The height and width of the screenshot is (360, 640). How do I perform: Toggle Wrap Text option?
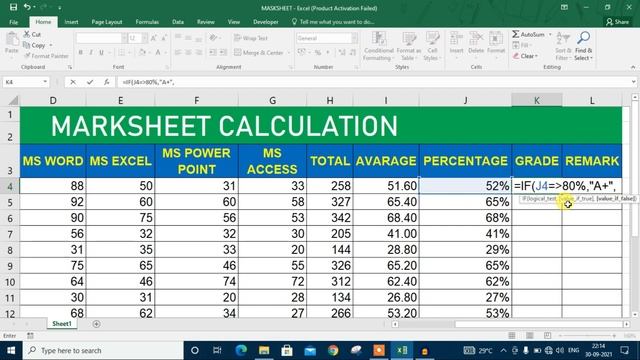click(251, 38)
